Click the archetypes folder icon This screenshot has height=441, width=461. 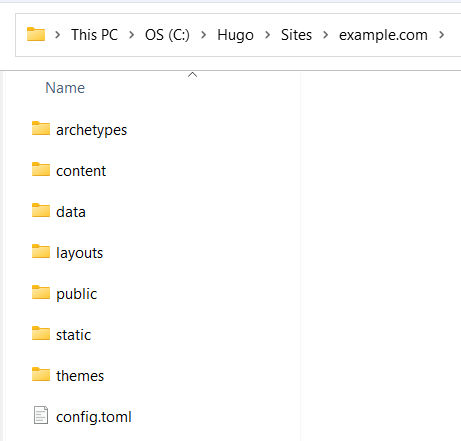[x=41, y=128]
